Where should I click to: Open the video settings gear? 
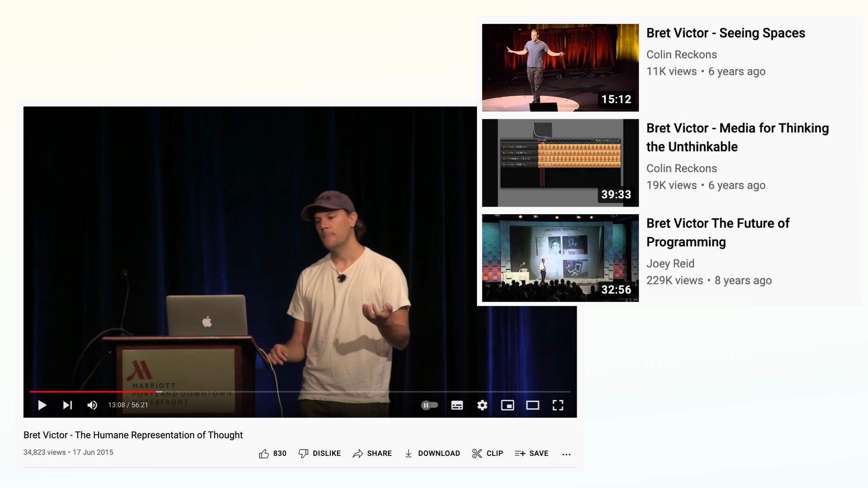tap(482, 405)
